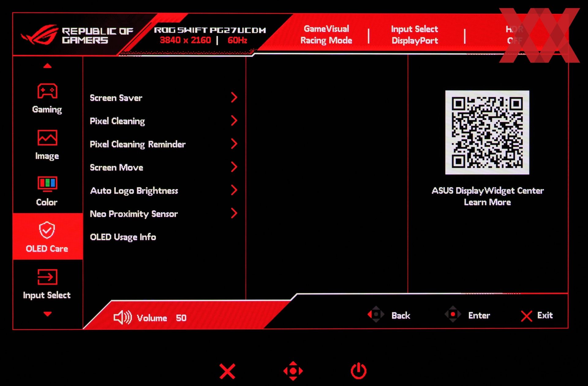
Task: Click the 60Hz refresh rate text
Action: pyautogui.click(x=237, y=40)
